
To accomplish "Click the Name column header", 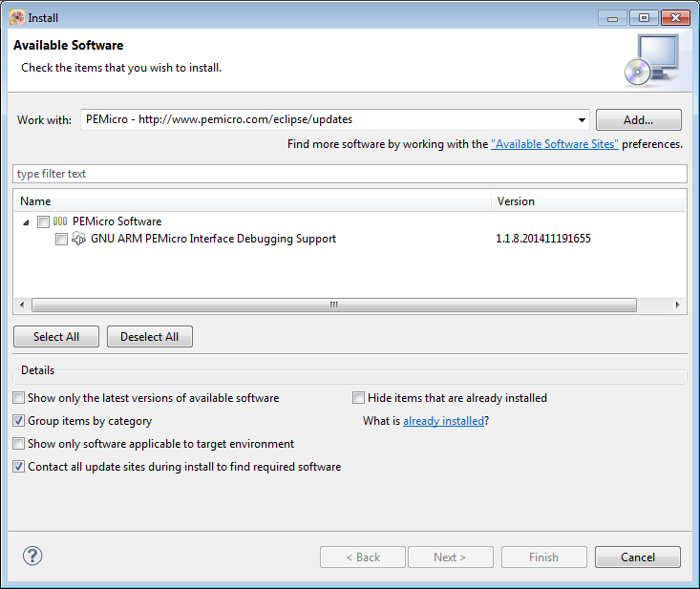I will [x=252, y=201].
